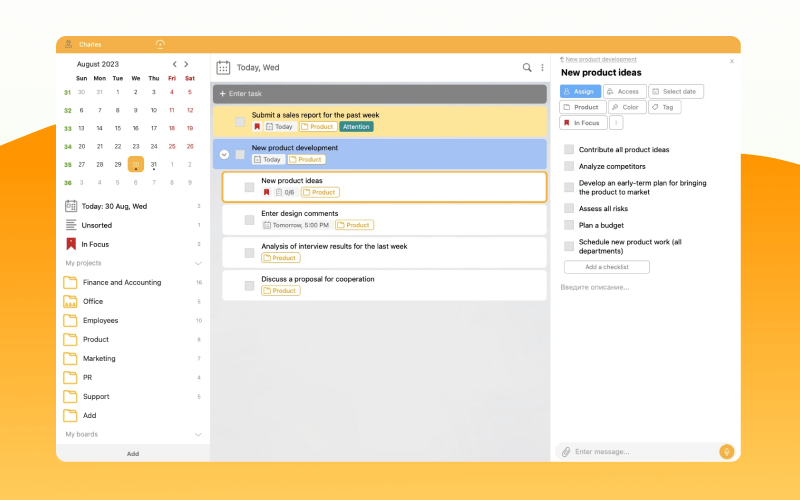Open the more options button beside In Focus
The height and width of the screenshot is (500, 800).
[x=616, y=123]
